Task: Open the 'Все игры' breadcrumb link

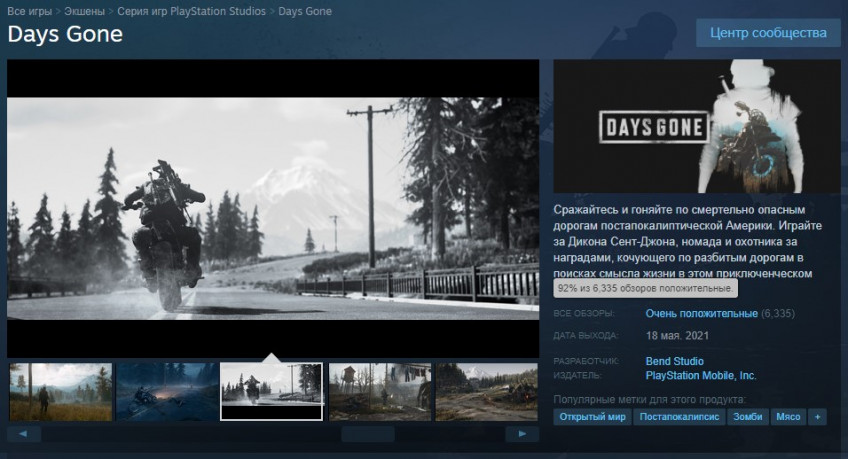Action: point(30,11)
